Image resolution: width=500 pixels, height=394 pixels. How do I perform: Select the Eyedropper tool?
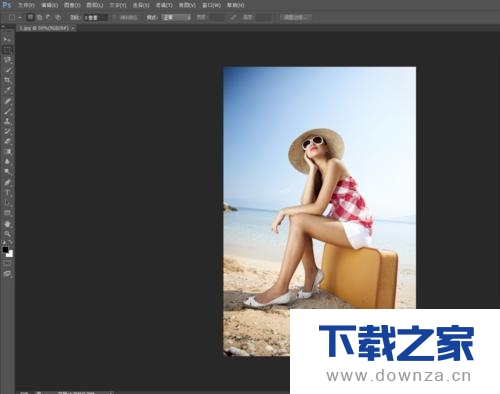click(x=7, y=90)
